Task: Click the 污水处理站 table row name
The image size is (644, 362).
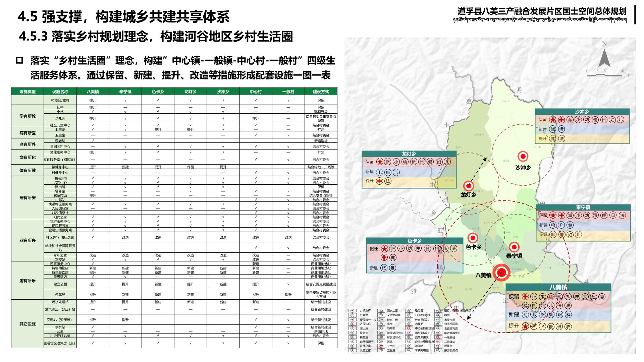Action: coord(60,302)
